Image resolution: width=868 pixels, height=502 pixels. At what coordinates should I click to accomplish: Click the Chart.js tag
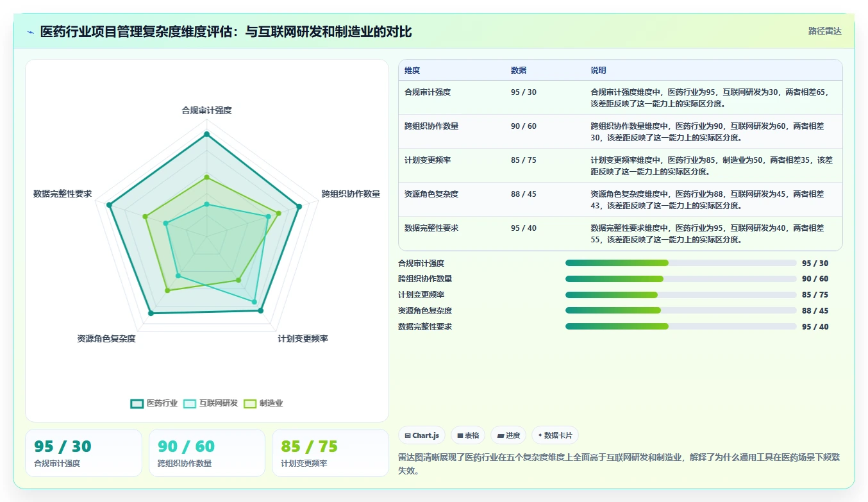(422, 435)
